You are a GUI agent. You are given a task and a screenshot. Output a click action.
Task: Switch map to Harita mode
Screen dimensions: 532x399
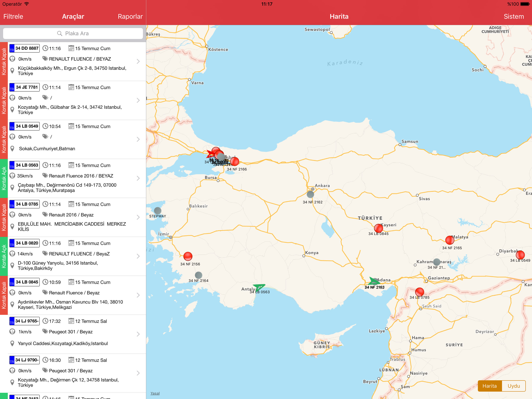(x=490, y=386)
